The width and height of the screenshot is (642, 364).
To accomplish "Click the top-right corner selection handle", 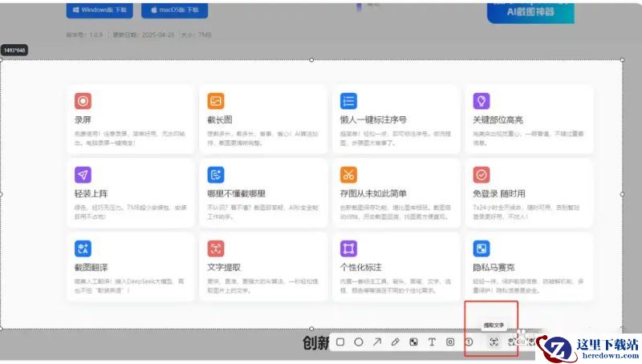I will pyautogui.click(x=623, y=60).
